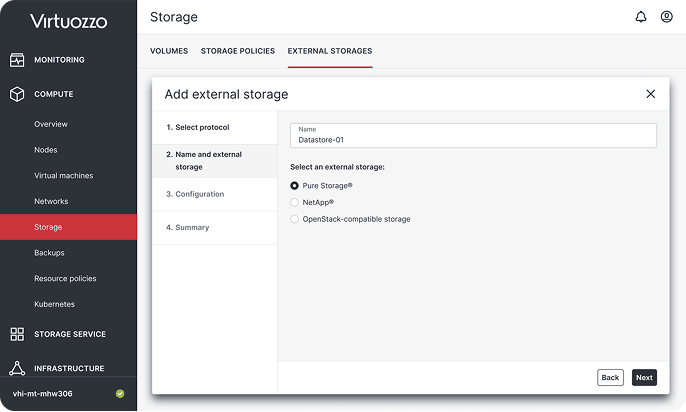Click the Monitoring chart icon

(x=17, y=60)
